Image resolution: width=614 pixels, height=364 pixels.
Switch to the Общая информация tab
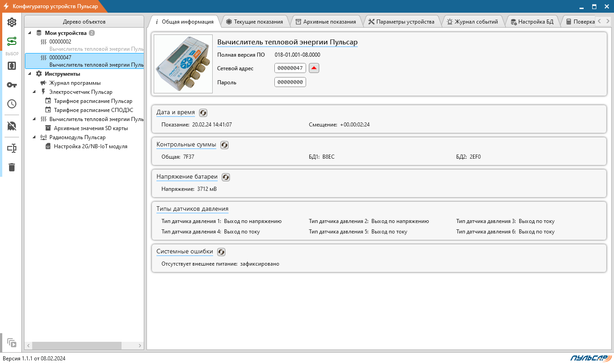[184, 21]
